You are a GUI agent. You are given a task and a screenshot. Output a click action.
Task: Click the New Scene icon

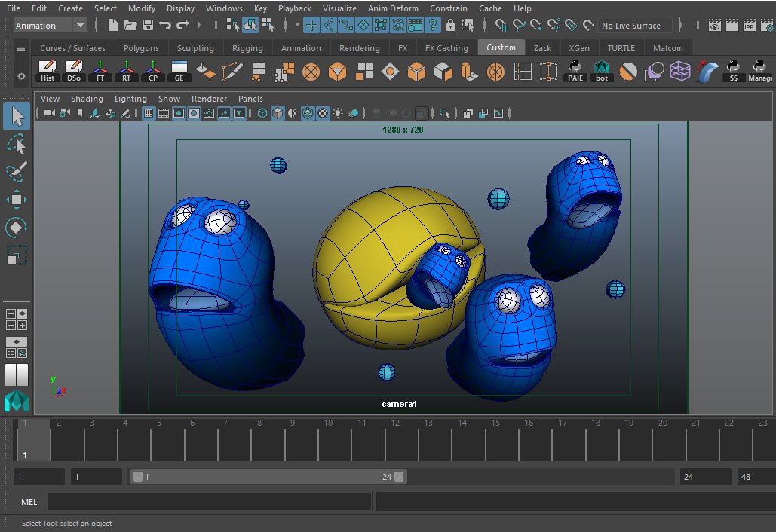point(113,25)
